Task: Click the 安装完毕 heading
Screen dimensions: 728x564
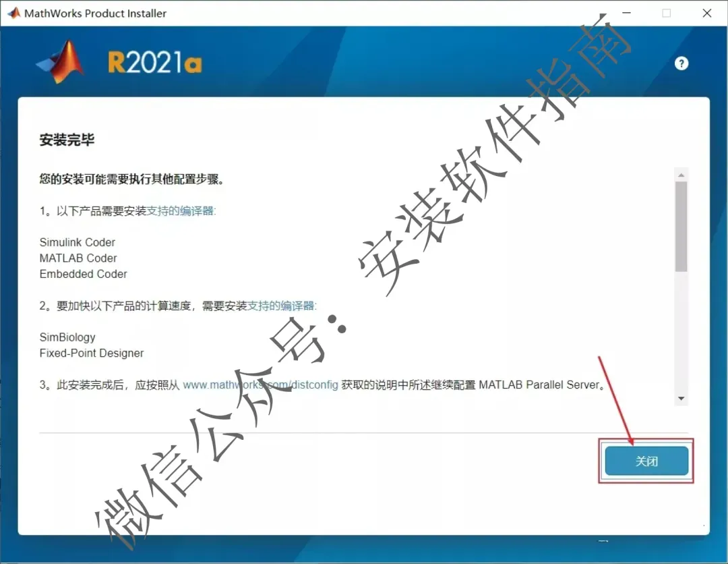Action: pyautogui.click(x=67, y=140)
